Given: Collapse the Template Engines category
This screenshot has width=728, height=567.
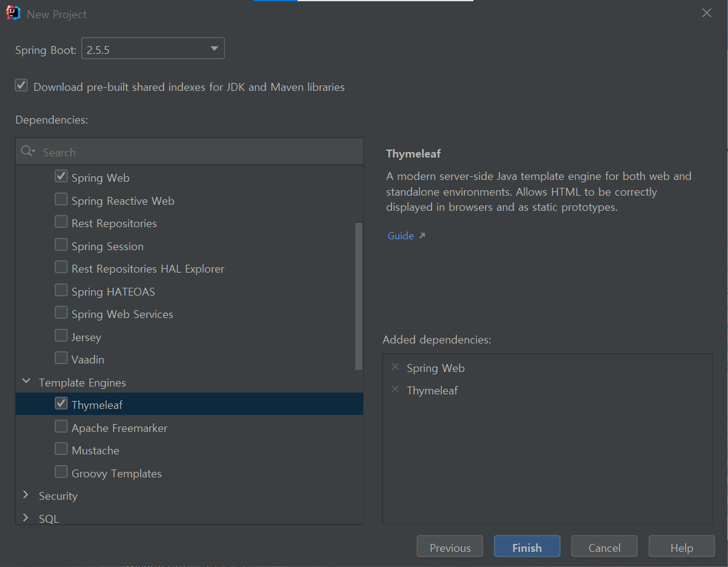Looking at the screenshot, I should coord(26,382).
